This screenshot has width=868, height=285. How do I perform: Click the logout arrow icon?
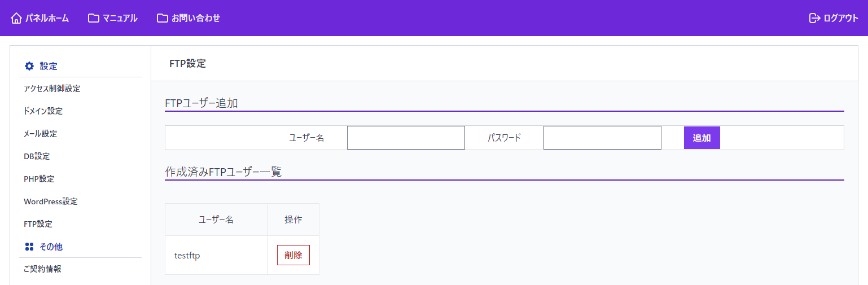tap(814, 18)
